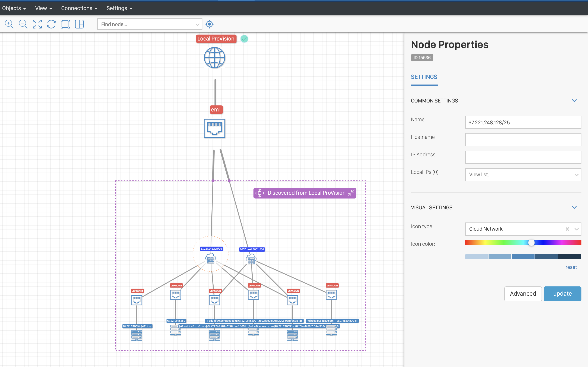Clear the Cloud Network icon type
Screen dimensions: 588x367
(567, 229)
